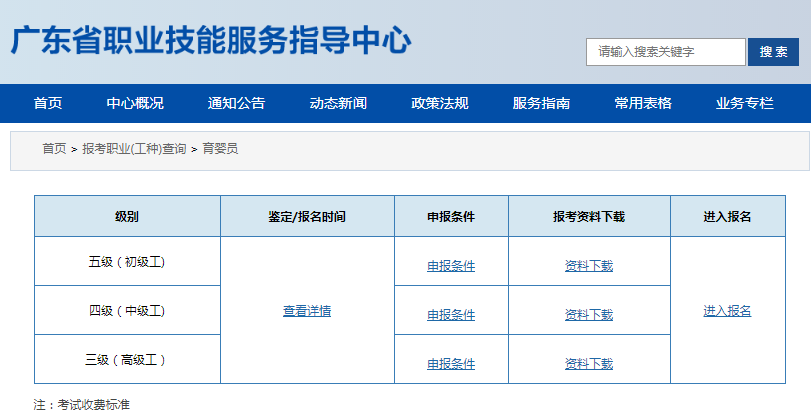
Task: Open 服务指南 from the navigation bar
Action: 541,103
